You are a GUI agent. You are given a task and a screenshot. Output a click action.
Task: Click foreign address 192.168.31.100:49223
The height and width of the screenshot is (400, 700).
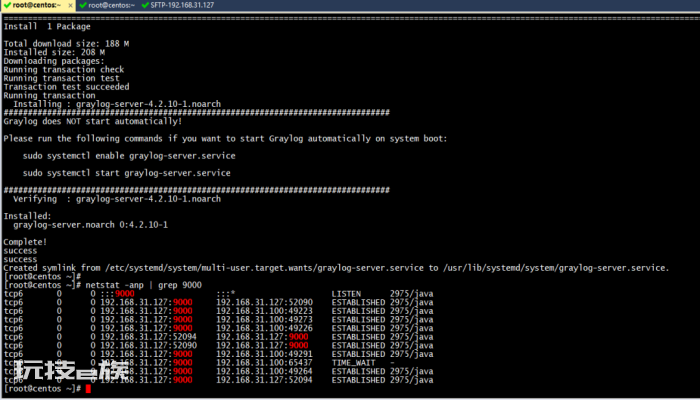coord(264,311)
